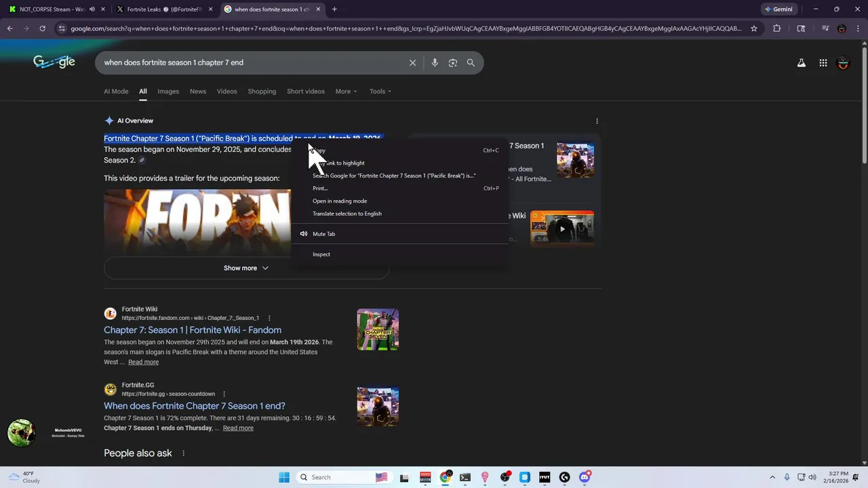Viewport: 868px width, 488px height.
Task: Open OBS Studio from the taskbar
Action: (x=505, y=477)
